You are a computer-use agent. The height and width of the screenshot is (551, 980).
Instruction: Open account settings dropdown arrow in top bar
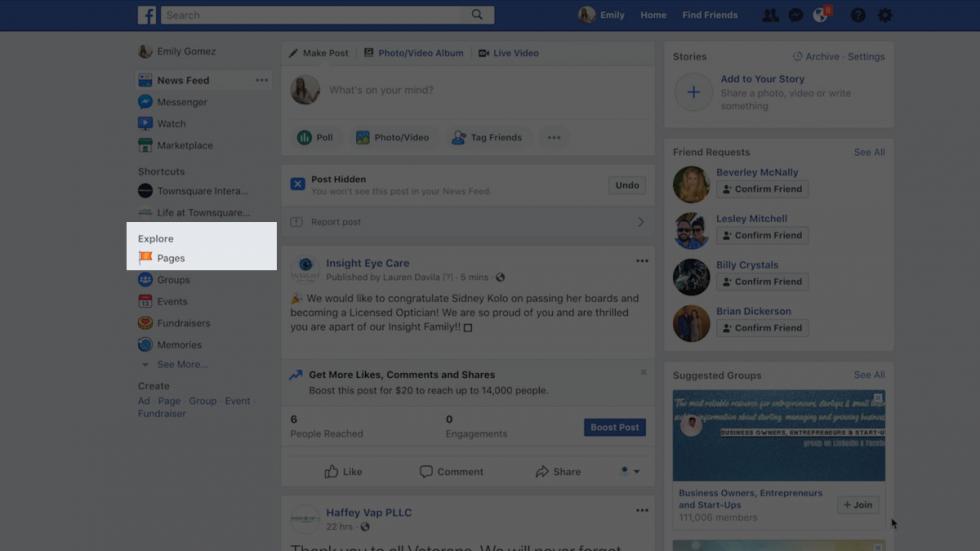(x=884, y=15)
